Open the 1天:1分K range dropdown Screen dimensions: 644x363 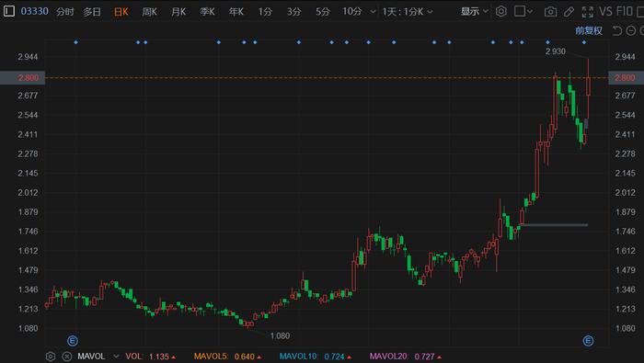pos(407,12)
